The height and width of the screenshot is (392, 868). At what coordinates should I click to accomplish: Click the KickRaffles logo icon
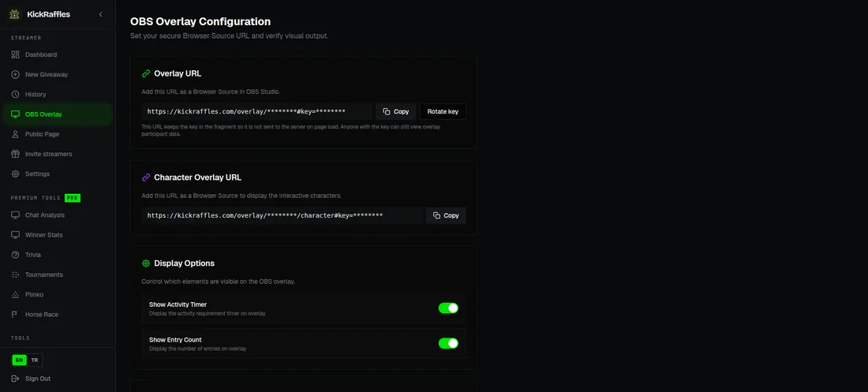(14, 14)
